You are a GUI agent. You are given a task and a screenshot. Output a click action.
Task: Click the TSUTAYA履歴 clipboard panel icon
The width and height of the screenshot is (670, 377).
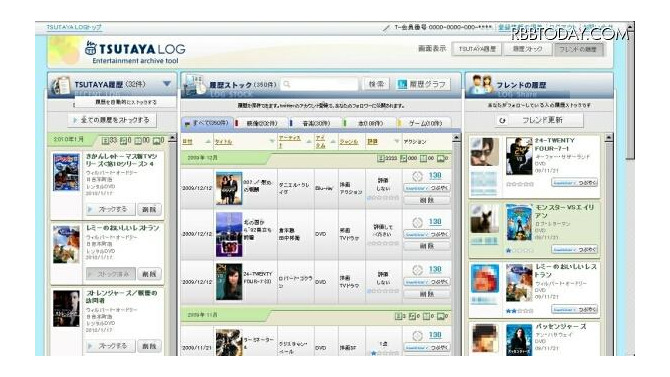[x=61, y=86]
